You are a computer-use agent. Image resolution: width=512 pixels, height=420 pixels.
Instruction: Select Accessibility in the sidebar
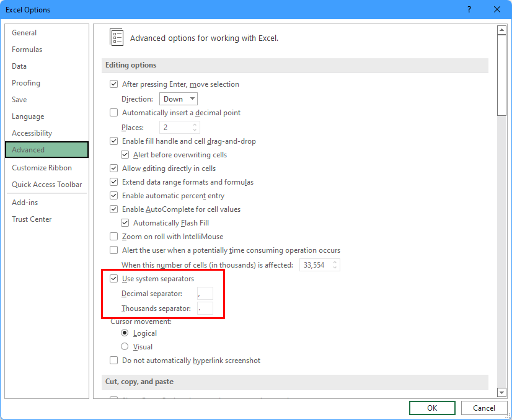(x=46, y=133)
